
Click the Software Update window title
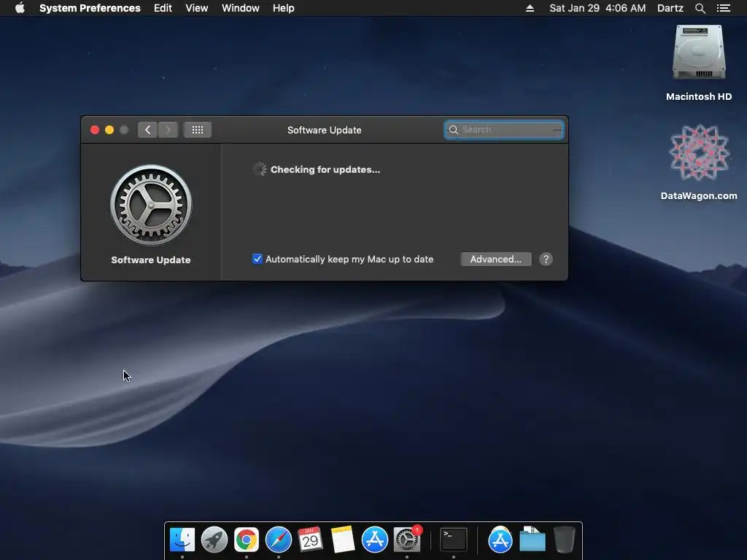tap(325, 130)
